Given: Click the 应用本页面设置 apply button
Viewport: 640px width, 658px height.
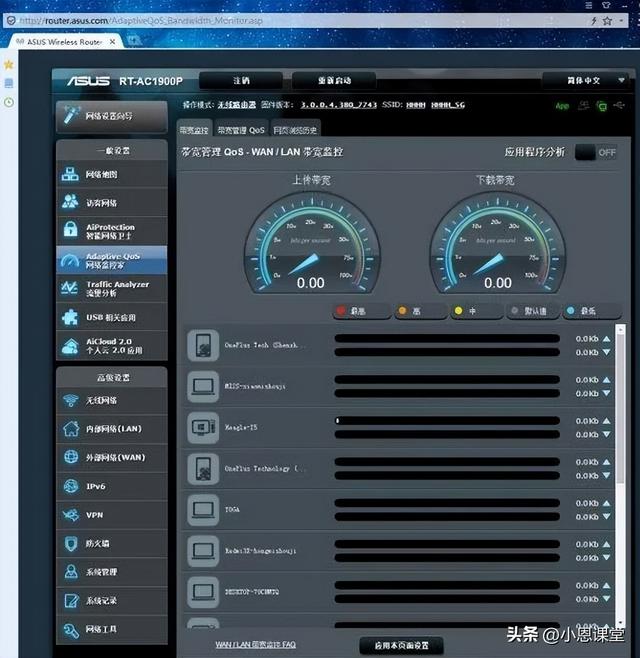Looking at the screenshot, I should coord(401,645).
